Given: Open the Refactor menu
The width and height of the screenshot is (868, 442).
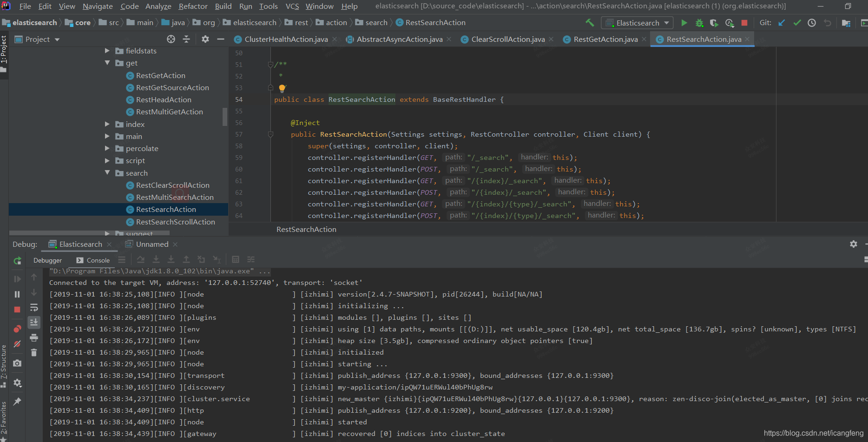Looking at the screenshot, I should (193, 6).
